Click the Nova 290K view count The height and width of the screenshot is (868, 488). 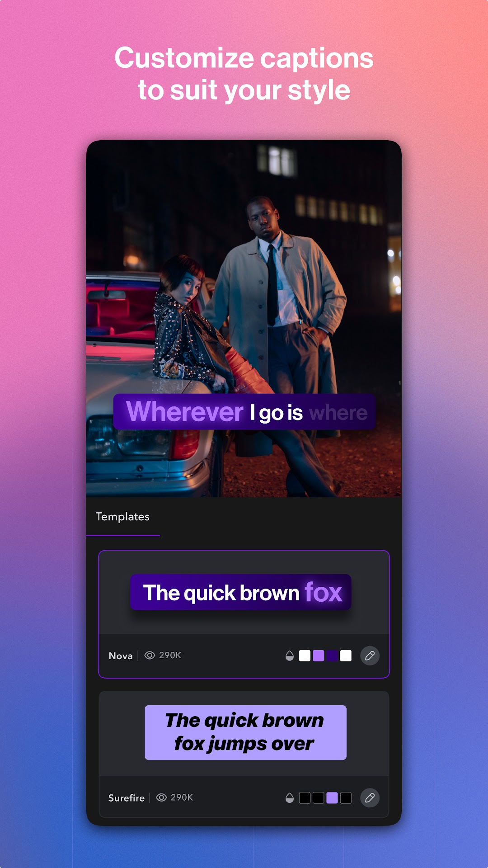(x=170, y=656)
